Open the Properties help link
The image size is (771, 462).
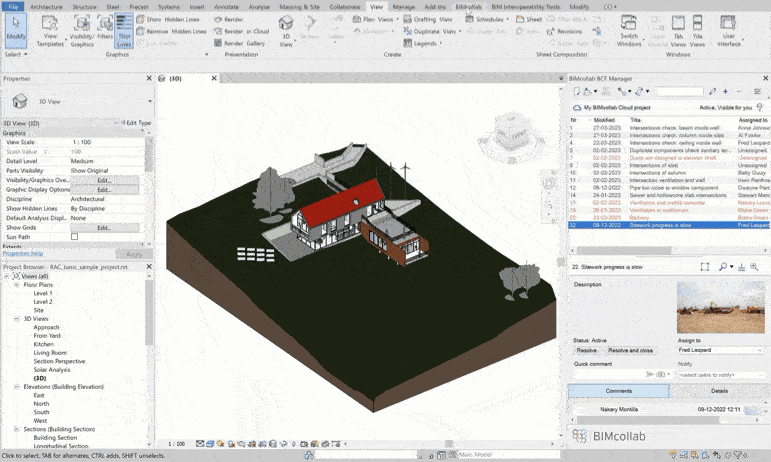[x=24, y=254]
